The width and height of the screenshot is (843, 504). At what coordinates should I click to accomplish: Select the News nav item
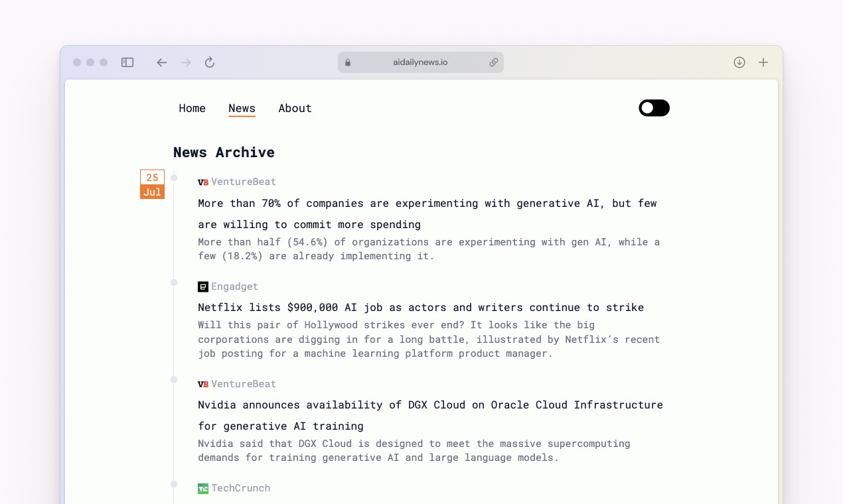[x=242, y=108]
